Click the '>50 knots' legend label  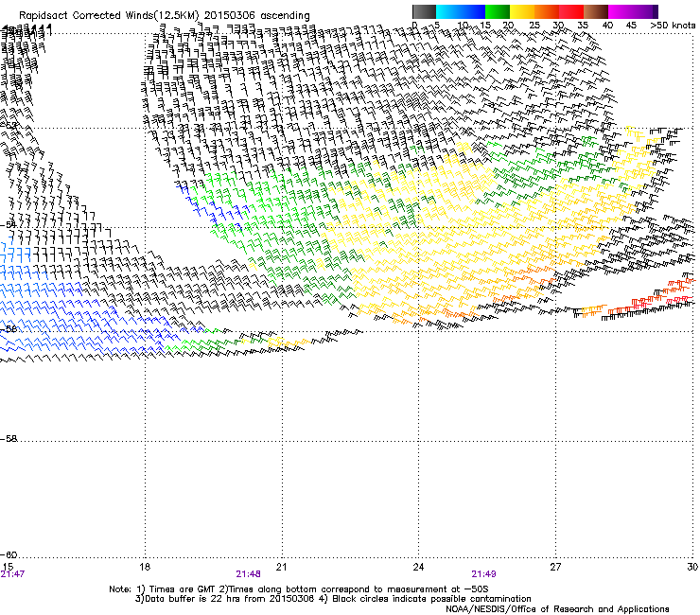673,25
